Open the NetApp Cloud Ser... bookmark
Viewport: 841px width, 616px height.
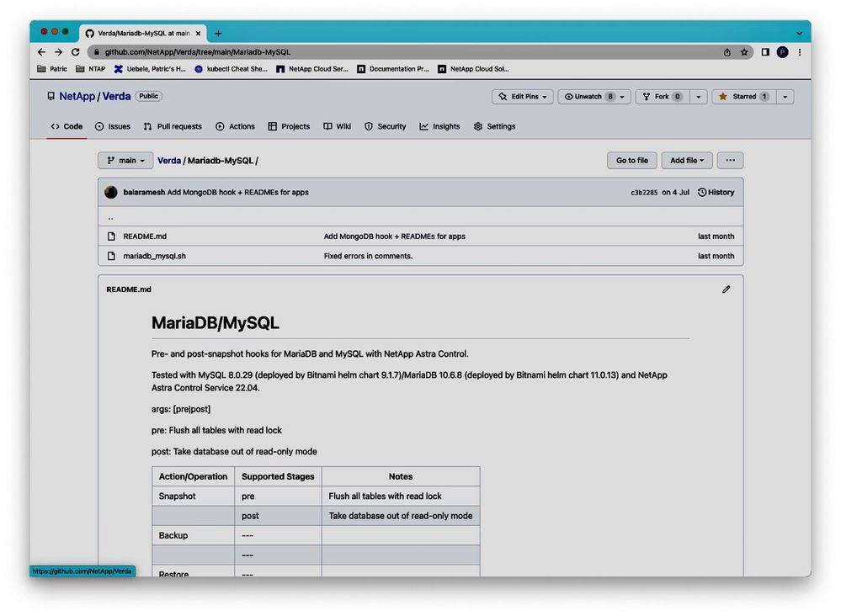(x=312, y=69)
